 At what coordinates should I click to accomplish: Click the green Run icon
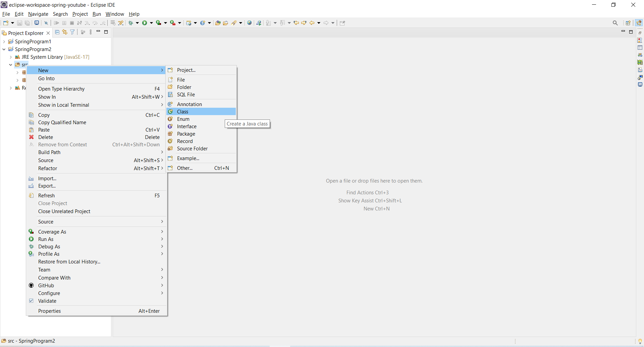[x=145, y=23]
